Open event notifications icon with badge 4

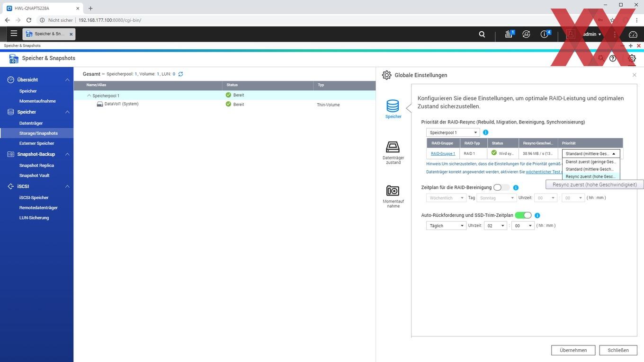click(545, 34)
